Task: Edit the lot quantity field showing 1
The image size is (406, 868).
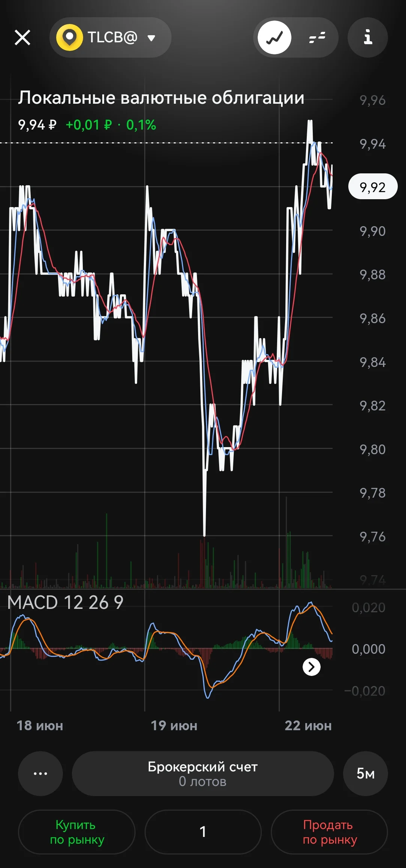Action: (x=203, y=832)
